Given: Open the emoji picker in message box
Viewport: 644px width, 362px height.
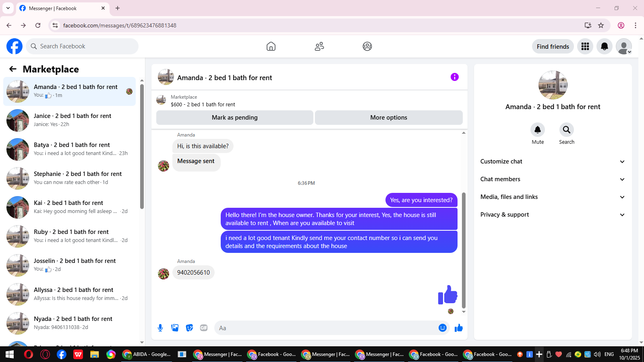Looking at the screenshot, I should click(443, 328).
